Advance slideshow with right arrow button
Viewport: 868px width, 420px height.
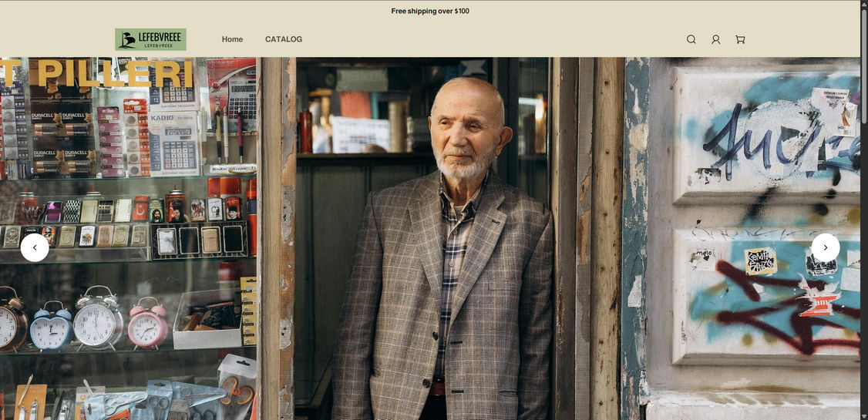826,247
